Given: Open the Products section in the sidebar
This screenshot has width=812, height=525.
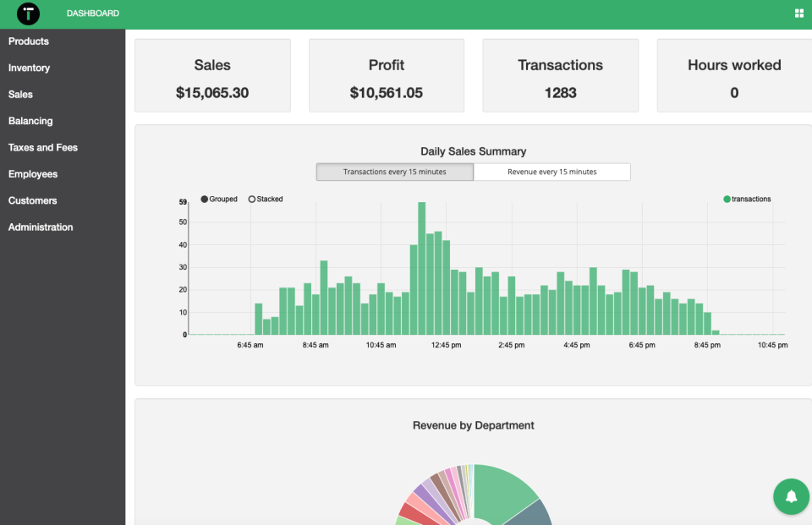Looking at the screenshot, I should click(28, 41).
